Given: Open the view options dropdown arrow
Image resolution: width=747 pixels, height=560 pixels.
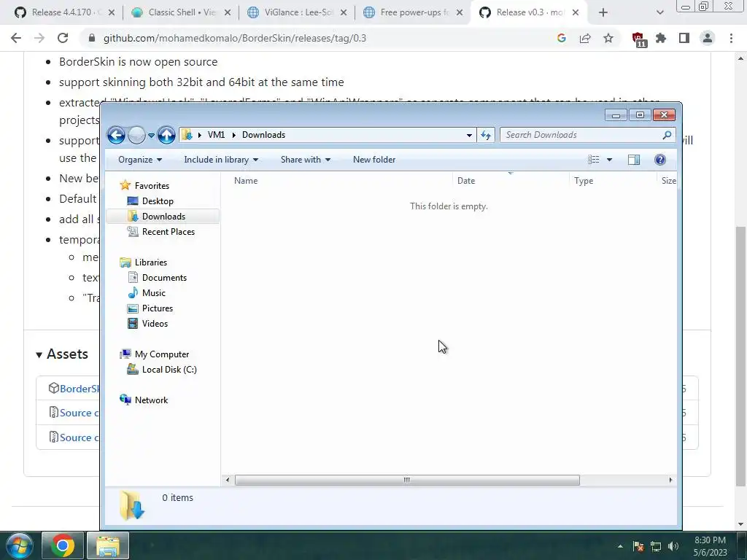Looking at the screenshot, I should pos(609,160).
